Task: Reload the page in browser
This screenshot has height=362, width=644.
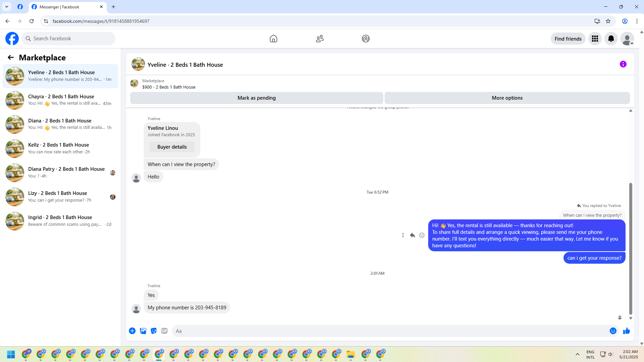Action: [32, 21]
